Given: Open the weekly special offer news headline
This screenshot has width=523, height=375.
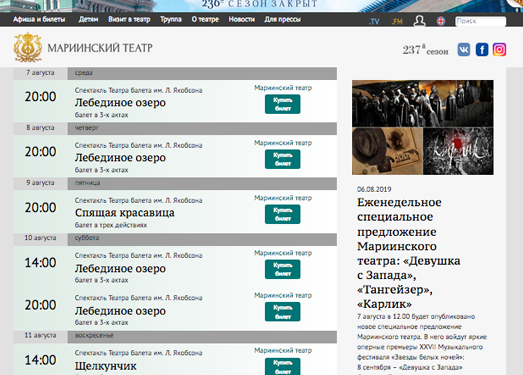Looking at the screenshot, I should 409,253.
